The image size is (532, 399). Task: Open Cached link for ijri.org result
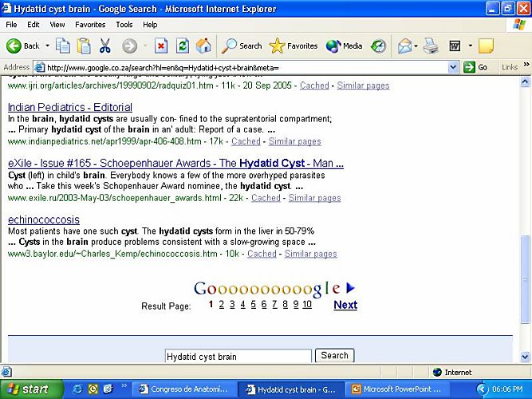point(314,85)
